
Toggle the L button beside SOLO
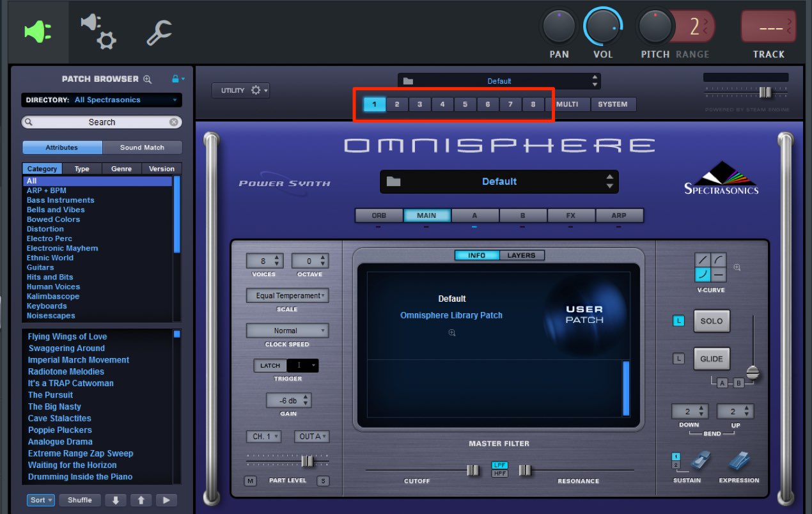point(678,321)
